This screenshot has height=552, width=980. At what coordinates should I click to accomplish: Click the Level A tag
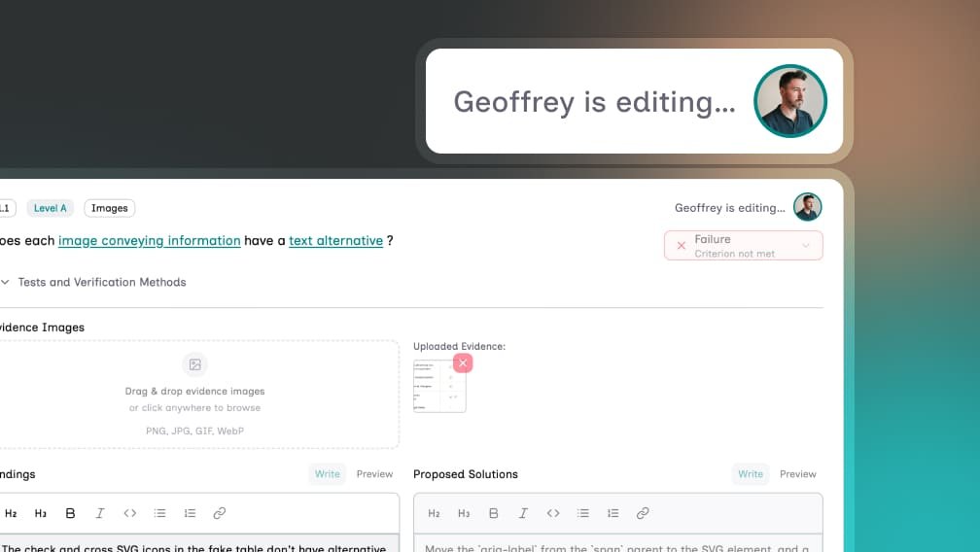point(50,208)
